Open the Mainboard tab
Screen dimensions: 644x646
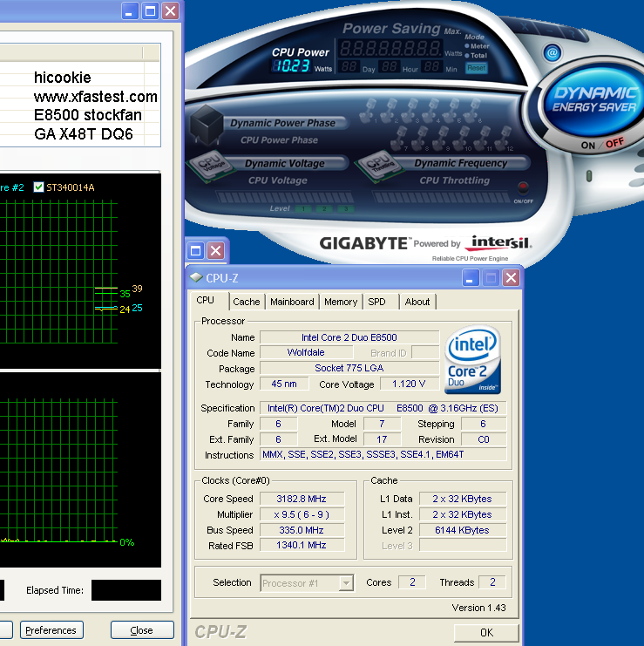292,302
